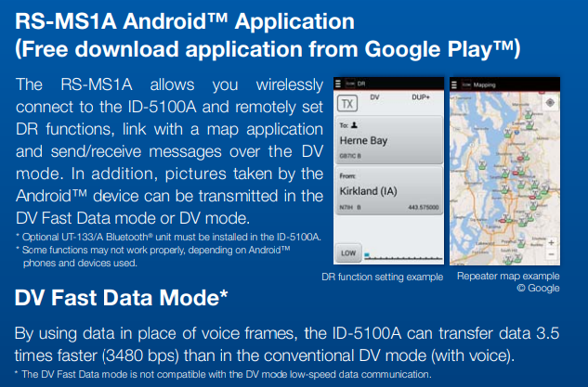Click the Icom logo in Mapping title bar
This screenshot has height=387, width=588.
coord(465,84)
